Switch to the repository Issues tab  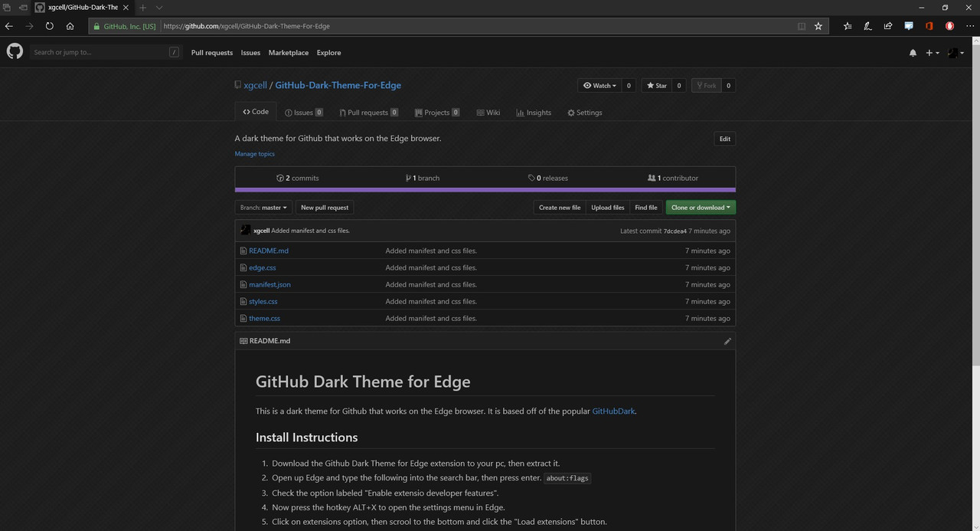[304, 113]
